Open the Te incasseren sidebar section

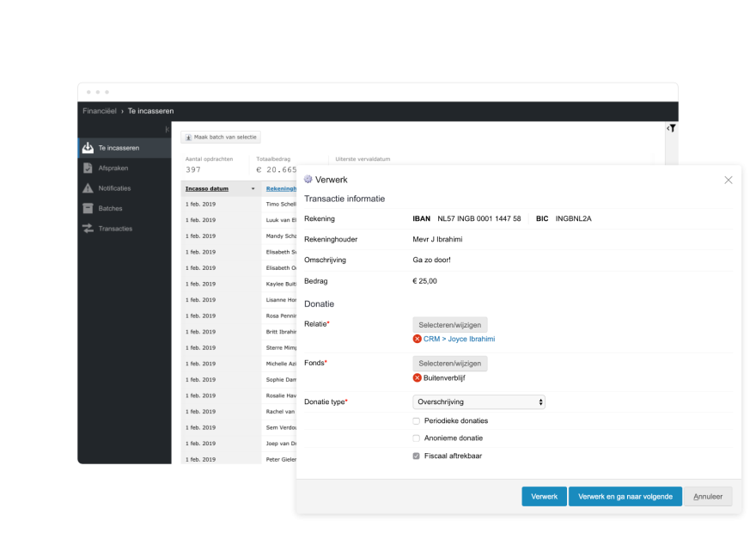[118, 148]
